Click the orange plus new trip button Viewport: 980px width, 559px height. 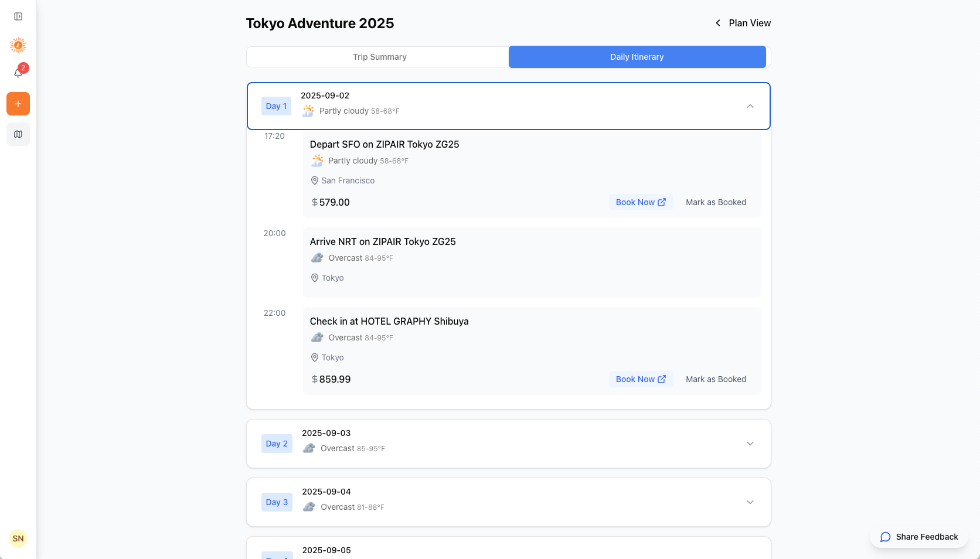[x=18, y=104]
